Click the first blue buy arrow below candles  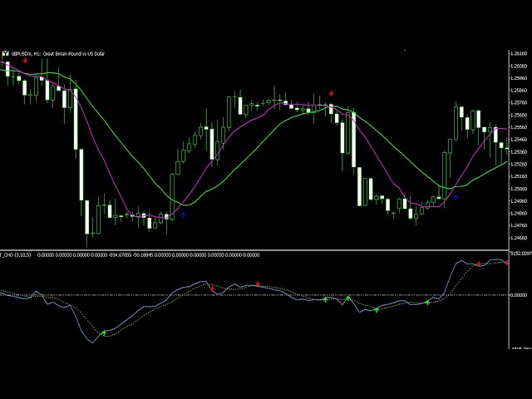(184, 214)
